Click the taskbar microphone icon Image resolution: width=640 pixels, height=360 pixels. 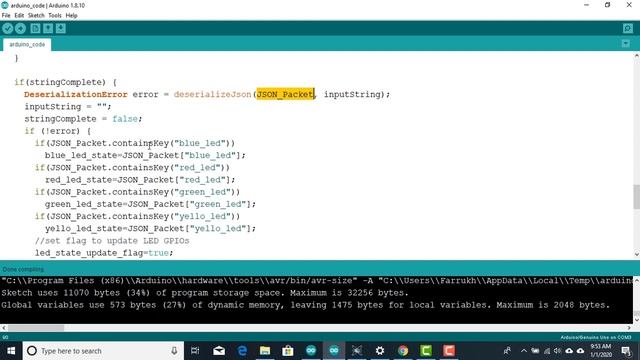(x=174, y=351)
